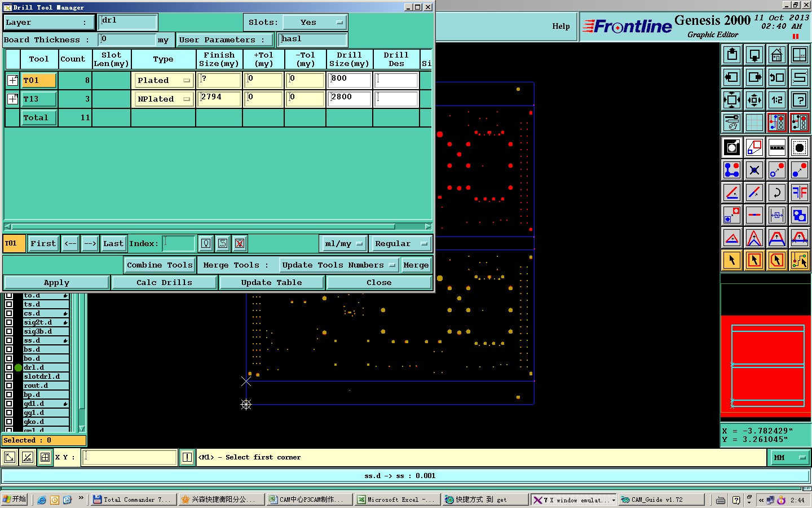Screen dimensions: 812x508
Task: Click the zoom-out shrinking square icon
Action: pos(754,100)
